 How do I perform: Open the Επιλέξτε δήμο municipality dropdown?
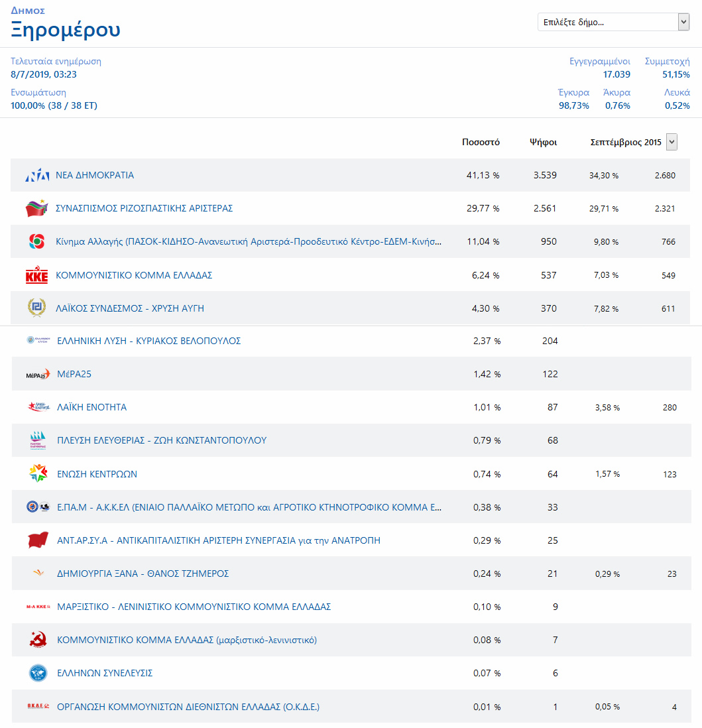613,22
